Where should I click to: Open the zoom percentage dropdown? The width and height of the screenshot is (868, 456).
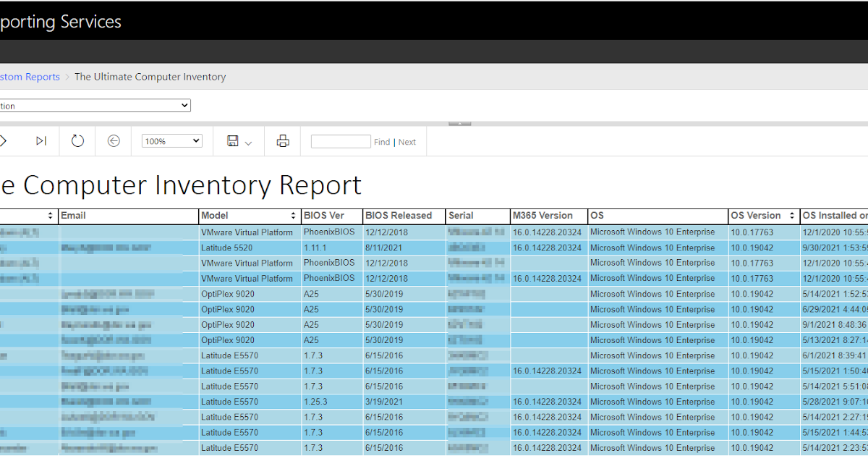[171, 140]
